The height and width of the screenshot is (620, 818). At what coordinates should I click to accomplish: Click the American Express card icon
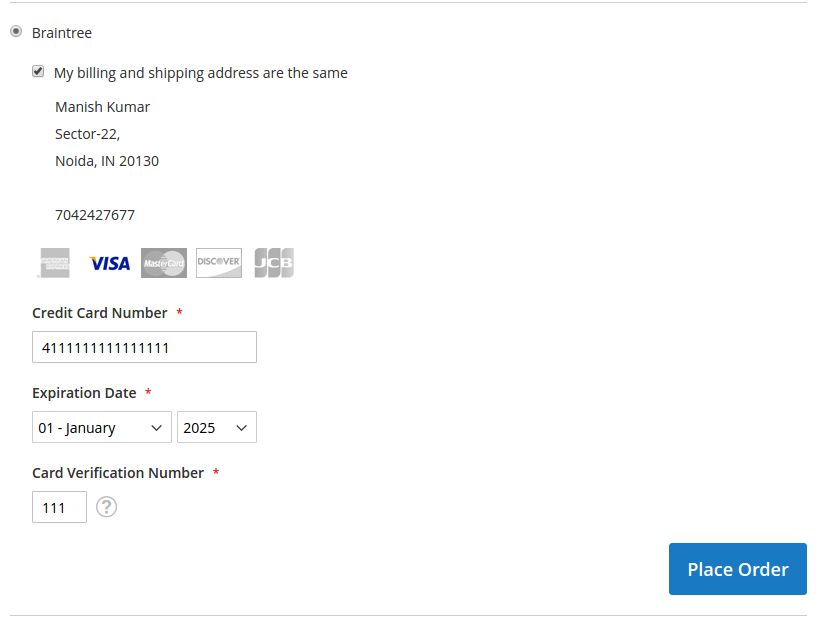(x=54, y=263)
